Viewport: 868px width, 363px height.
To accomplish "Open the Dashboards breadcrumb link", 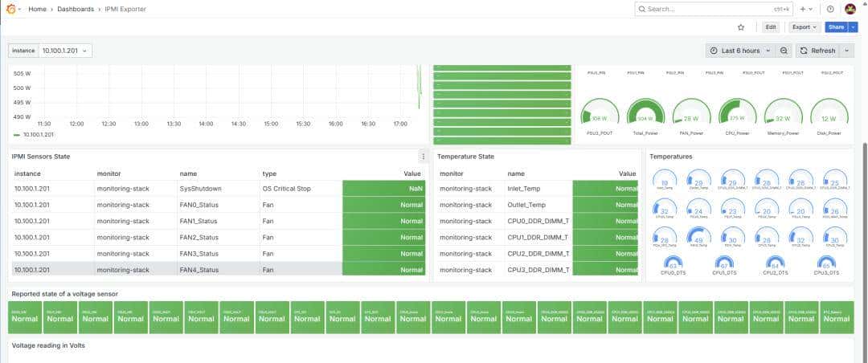I will click(76, 9).
